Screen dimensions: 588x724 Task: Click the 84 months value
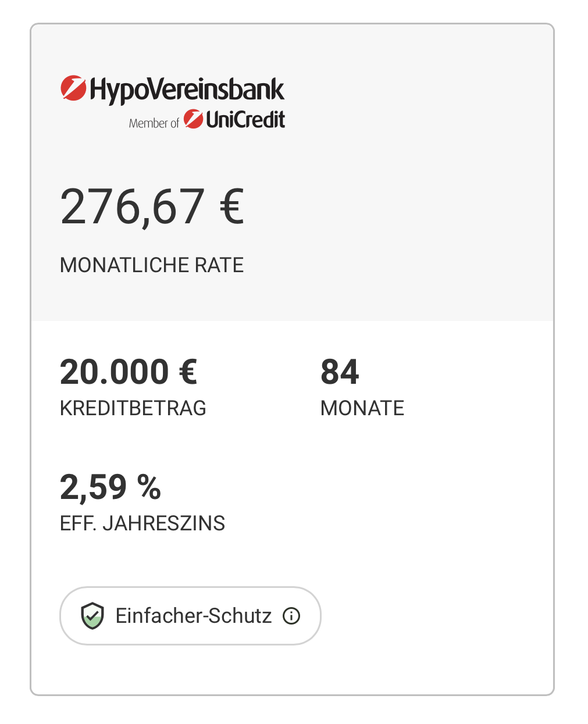340,372
